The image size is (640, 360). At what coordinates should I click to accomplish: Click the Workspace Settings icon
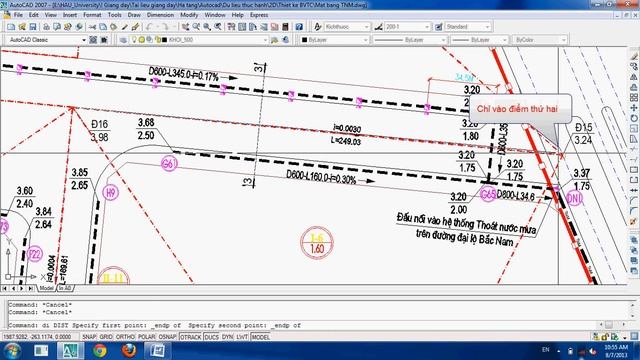[x=93, y=40]
